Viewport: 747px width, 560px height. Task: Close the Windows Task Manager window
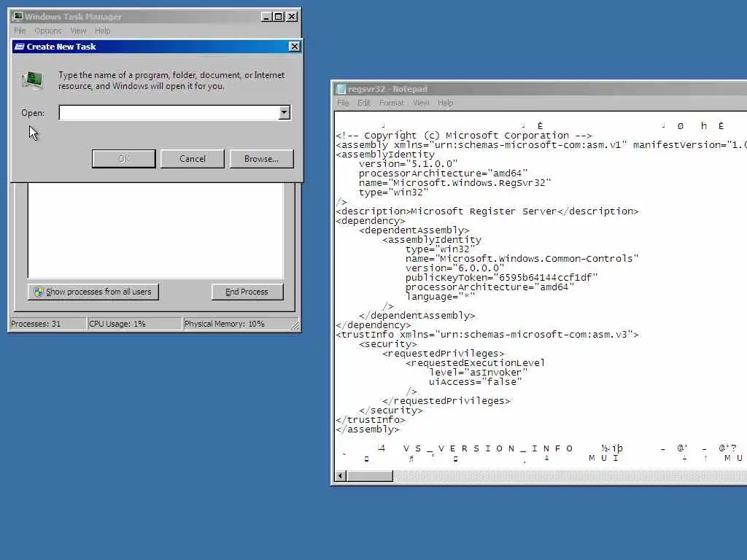coord(292,17)
